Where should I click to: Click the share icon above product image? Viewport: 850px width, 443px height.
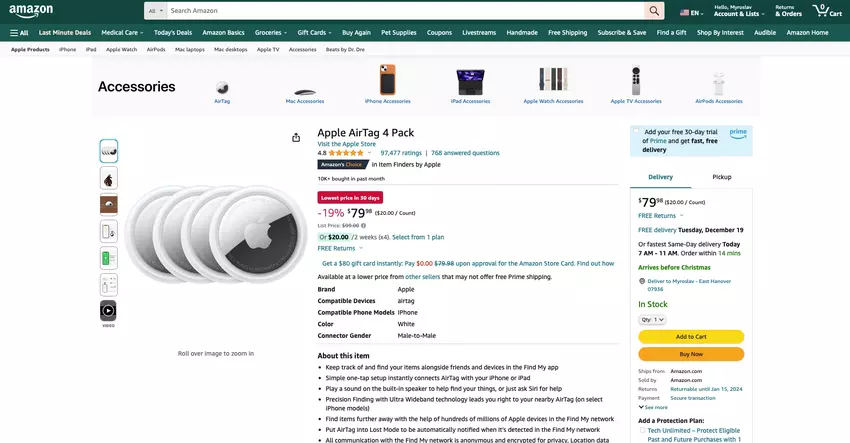(x=296, y=138)
